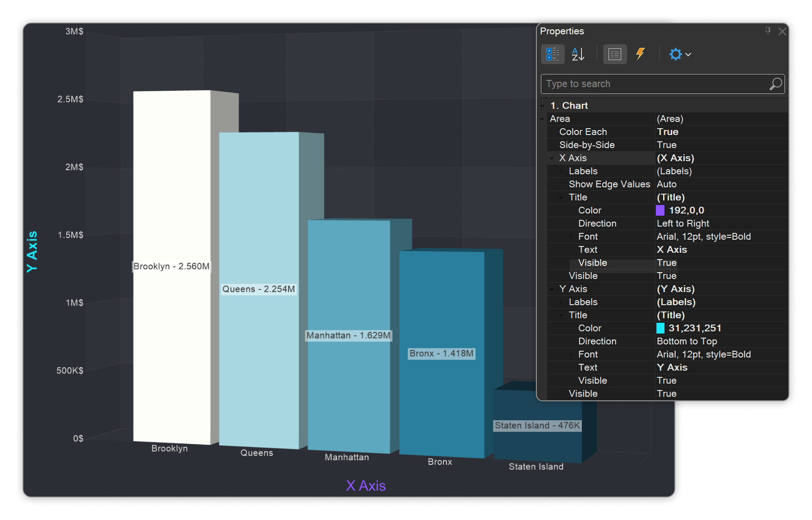812x520 pixels.
Task: Click the Bronx axis label under bars
Action: pos(440,462)
